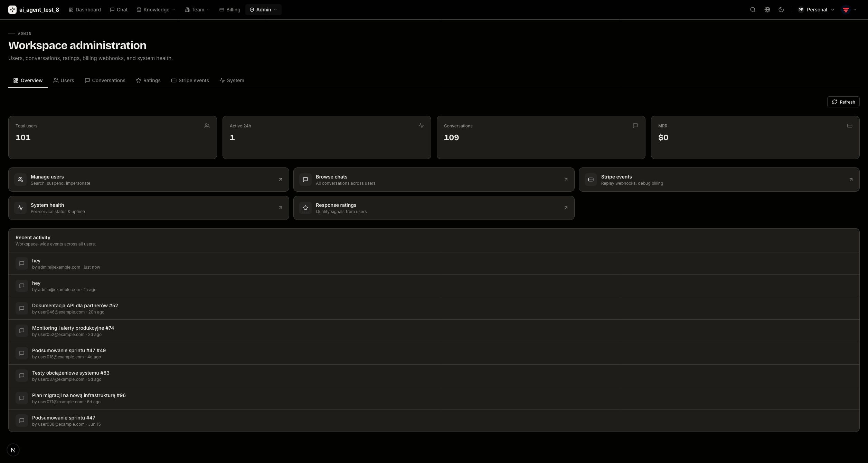Click chat icon beside Testy obciążeniowe row
Screen dimensions: 868x463
tap(22, 376)
